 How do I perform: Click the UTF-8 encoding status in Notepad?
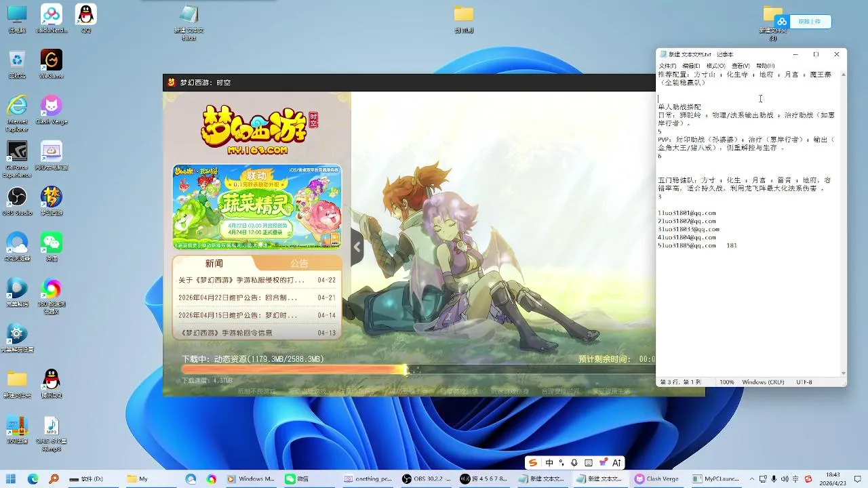tap(804, 382)
